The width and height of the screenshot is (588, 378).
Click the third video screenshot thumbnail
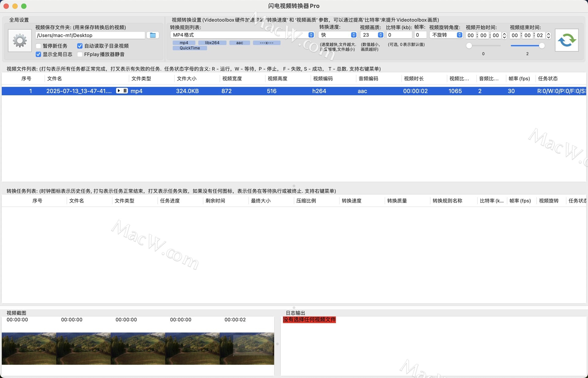click(x=138, y=349)
